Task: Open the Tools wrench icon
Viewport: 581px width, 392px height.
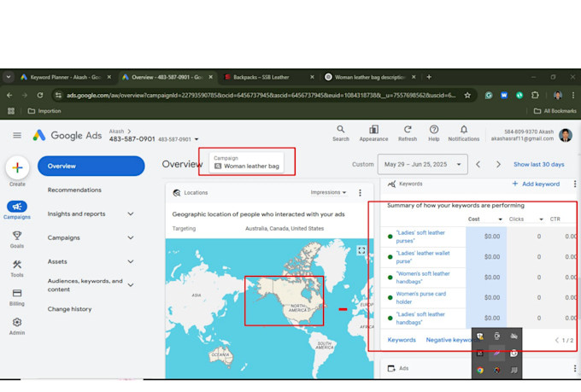Action: coord(17,264)
